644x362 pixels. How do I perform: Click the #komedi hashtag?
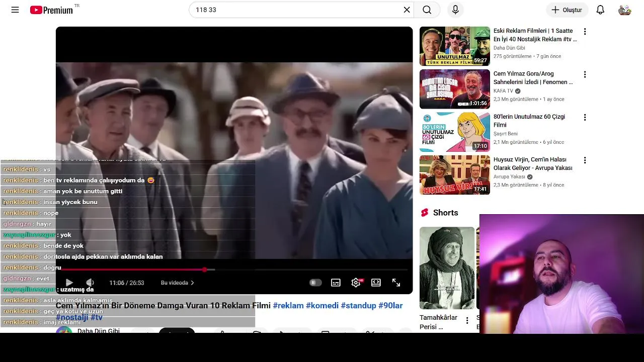click(x=322, y=306)
